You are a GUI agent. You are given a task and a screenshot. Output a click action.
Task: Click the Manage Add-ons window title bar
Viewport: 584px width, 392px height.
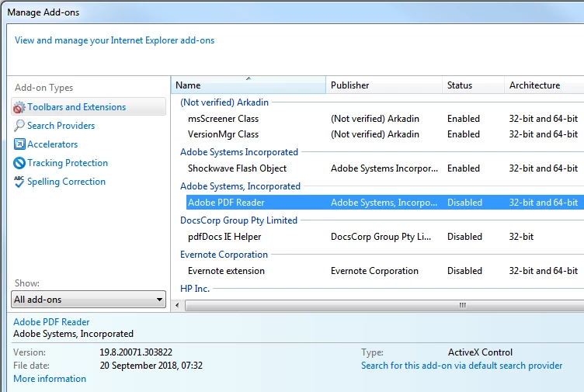(x=294, y=12)
